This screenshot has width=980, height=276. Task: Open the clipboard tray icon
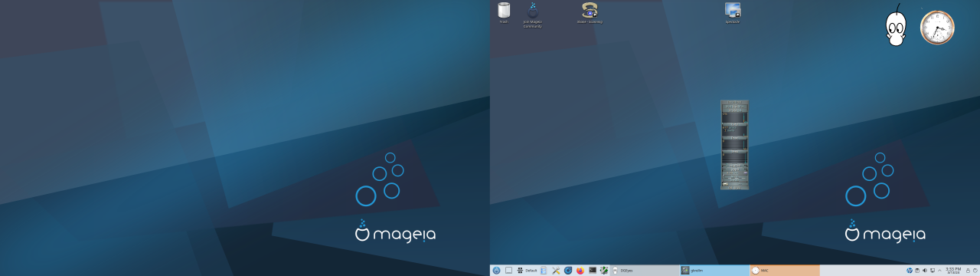pyautogui.click(x=917, y=271)
